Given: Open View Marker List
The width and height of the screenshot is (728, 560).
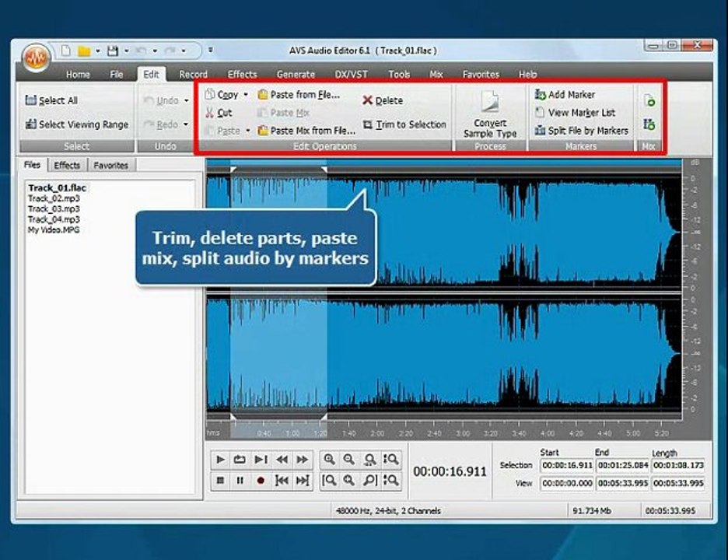Looking at the screenshot, I should coord(576,113).
